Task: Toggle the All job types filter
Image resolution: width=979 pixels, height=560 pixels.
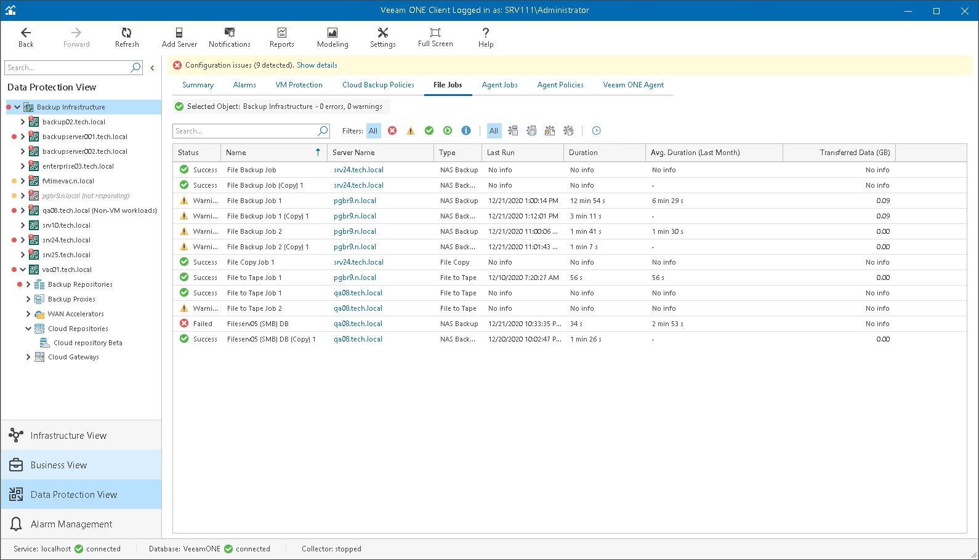Action: point(494,130)
